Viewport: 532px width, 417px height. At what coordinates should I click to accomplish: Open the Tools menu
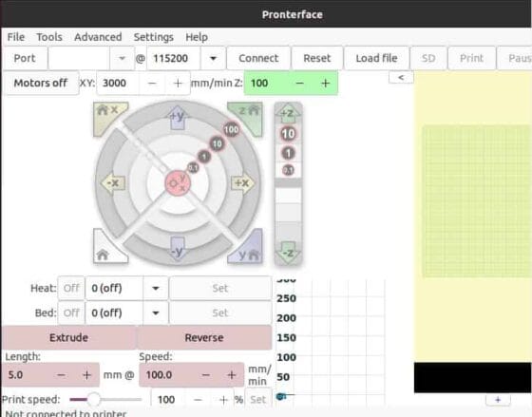[49, 37]
